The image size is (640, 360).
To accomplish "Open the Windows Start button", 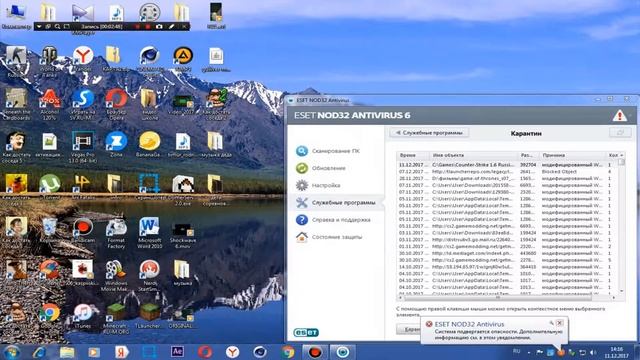I will (x=11, y=352).
